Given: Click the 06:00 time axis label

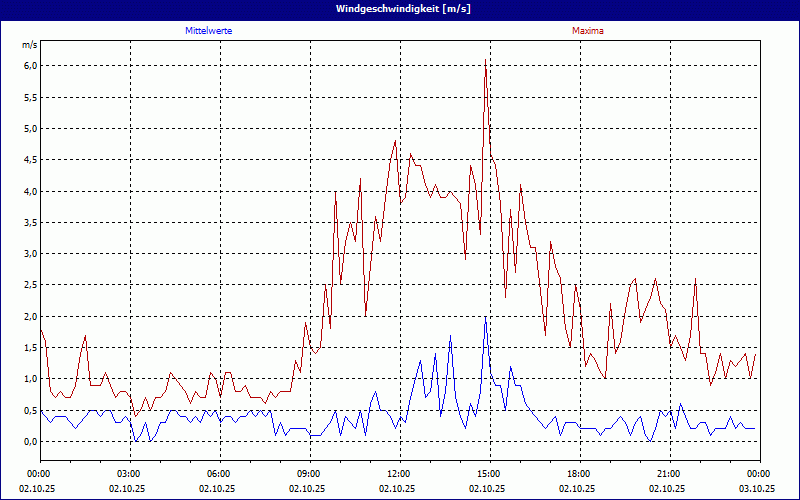Looking at the screenshot, I should (218, 474).
